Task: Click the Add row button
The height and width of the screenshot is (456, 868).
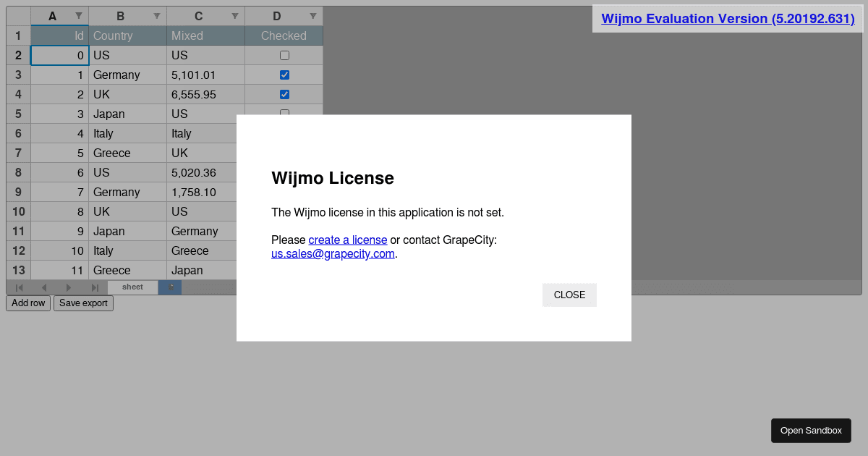Action: point(28,303)
